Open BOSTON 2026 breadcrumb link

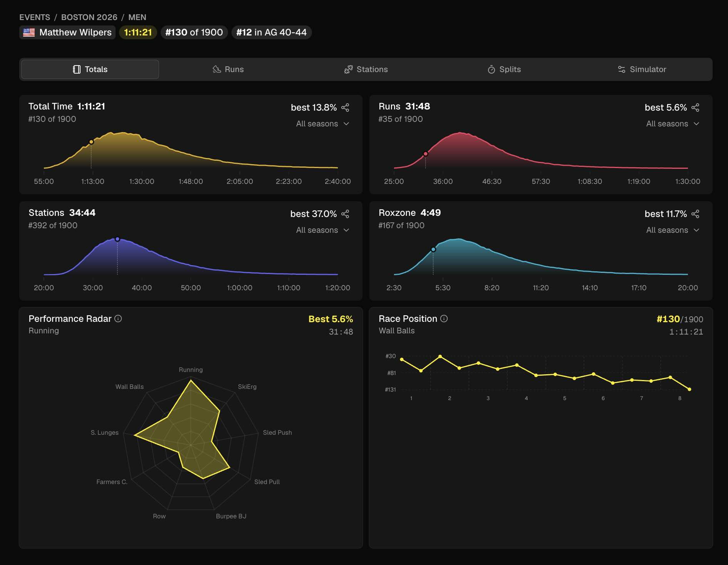89,17
